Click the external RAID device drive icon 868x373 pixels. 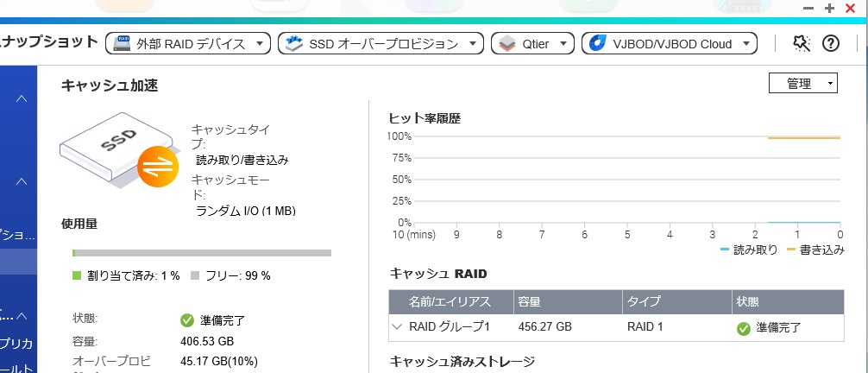click(122, 43)
